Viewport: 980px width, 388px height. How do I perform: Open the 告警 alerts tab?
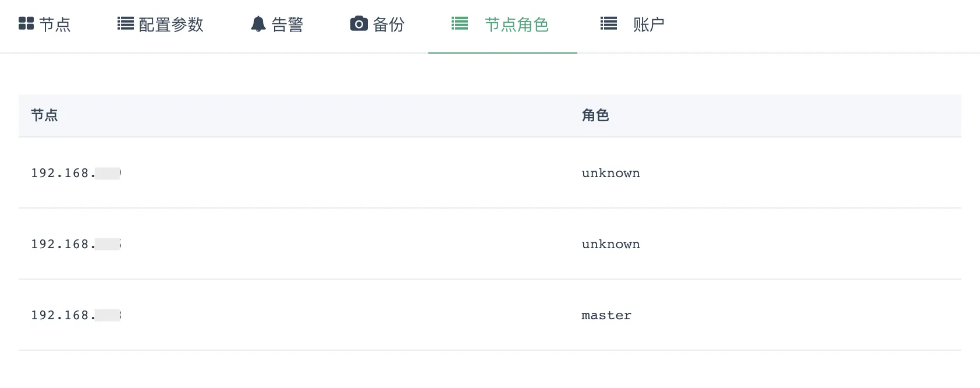[287, 25]
